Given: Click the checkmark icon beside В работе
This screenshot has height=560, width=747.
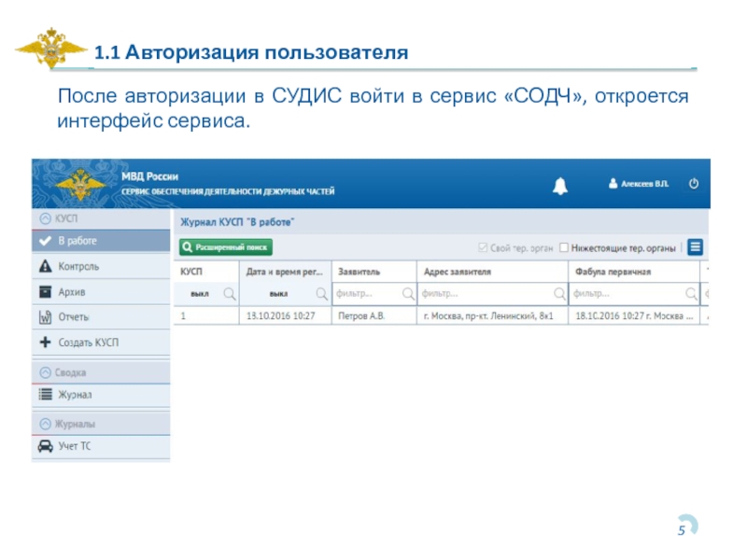Looking at the screenshot, I should [45, 241].
